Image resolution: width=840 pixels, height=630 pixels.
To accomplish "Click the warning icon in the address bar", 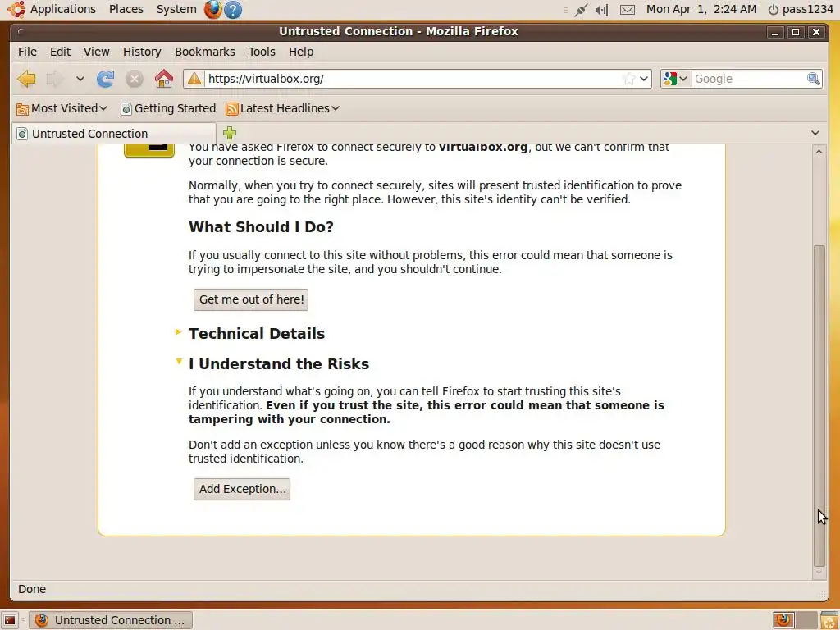I will click(194, 79).
